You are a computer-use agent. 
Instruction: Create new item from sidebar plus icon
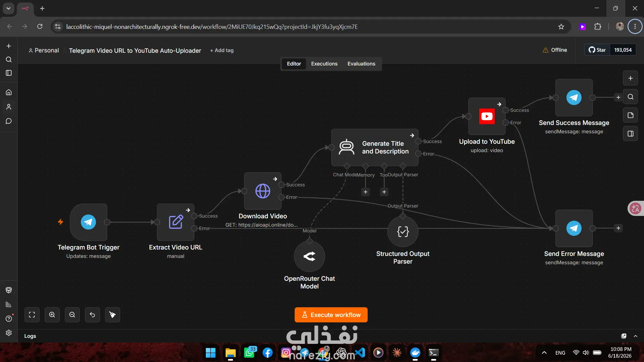[9, 46]
